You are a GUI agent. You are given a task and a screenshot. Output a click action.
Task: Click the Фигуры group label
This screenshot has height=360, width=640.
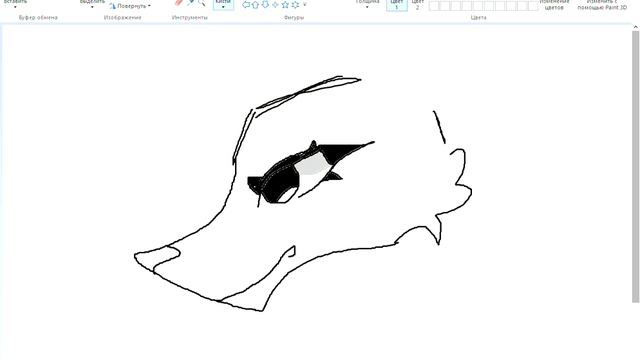click(x=294, y=18)
